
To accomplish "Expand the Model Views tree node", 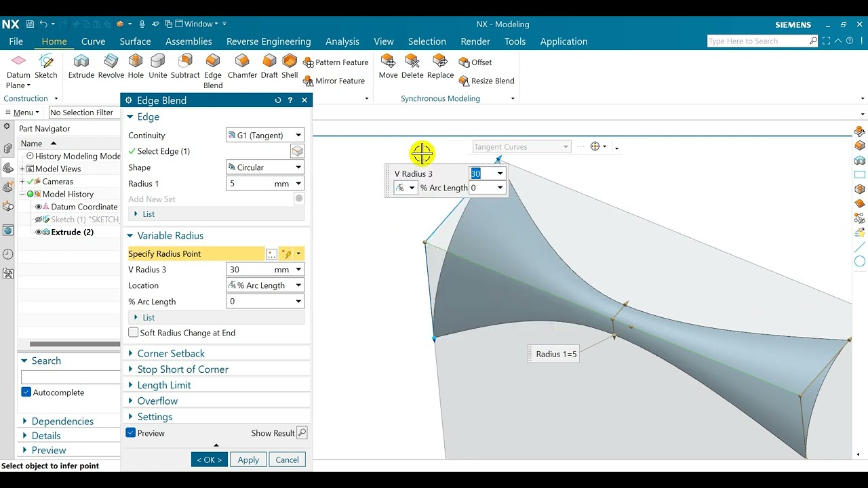I will pyautogui.click(x=22, y=169).
